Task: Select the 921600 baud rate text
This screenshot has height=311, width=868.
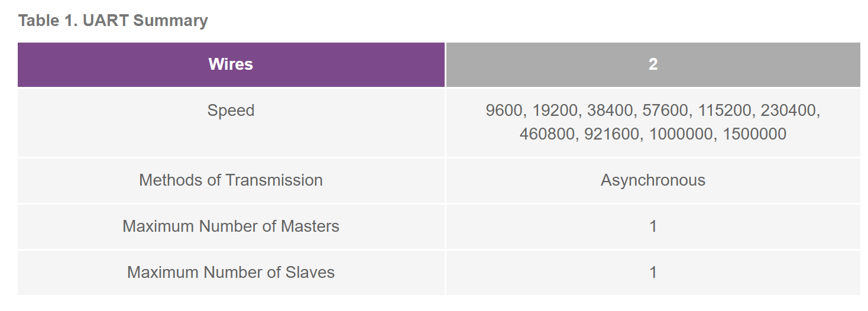Action: click(x=613, y=134)
